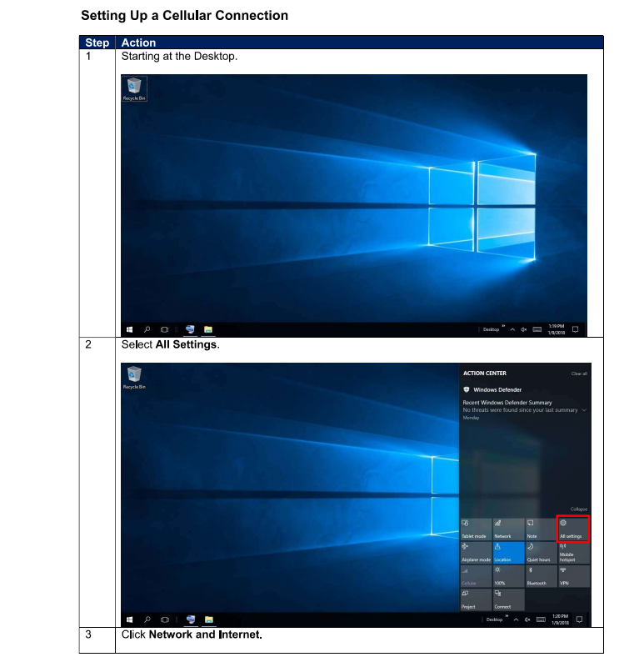Click the All settings gear tile
The width and height of the screenshot is (619, 672).
(x=574, y=529)
